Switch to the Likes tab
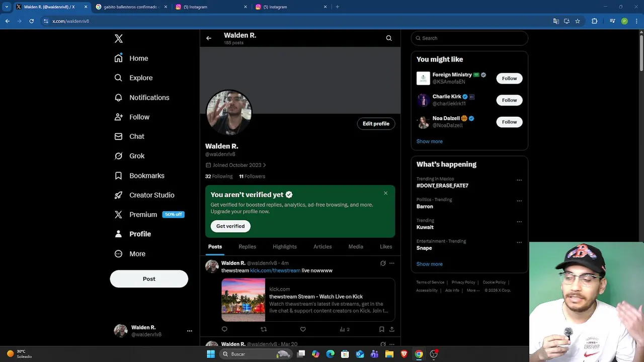Screen dimensions: 644x362 (x=386, y=247)
